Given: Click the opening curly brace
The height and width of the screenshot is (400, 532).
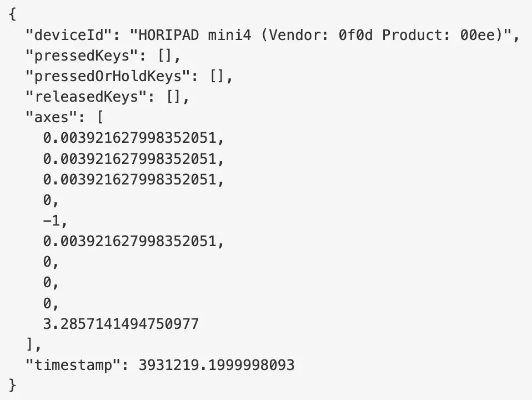Looking at the screenshot, I should pos(13,14).
